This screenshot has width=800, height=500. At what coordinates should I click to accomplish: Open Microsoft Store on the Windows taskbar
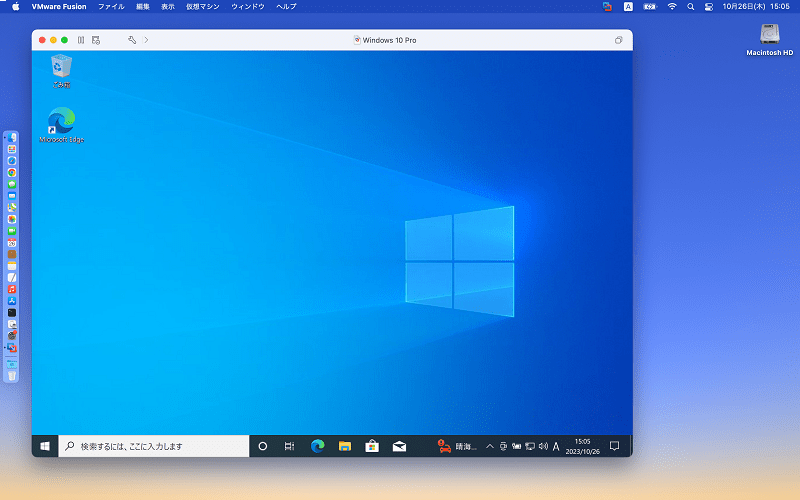[372, 446]
